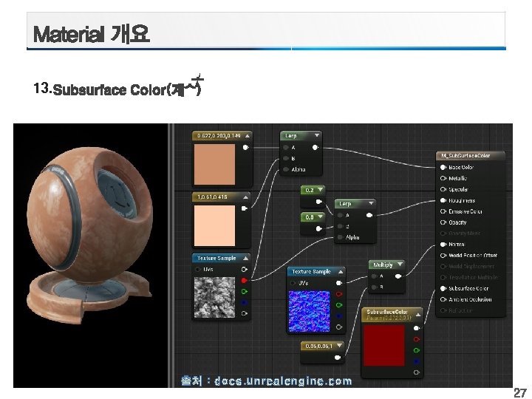Click the first Lerp Alpha input pin
532x399 pixels.
click(286, 169)
